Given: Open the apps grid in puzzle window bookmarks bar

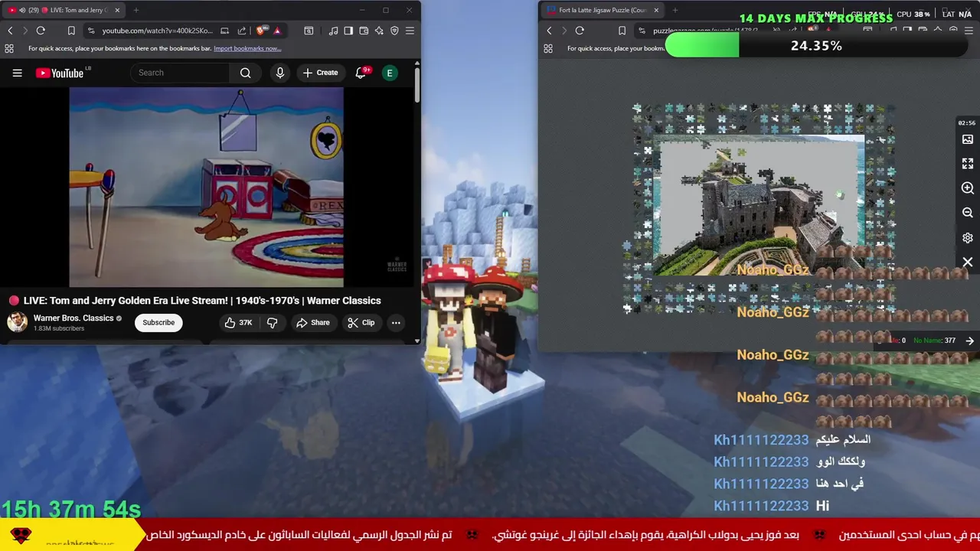Looking at the screenshot, I should (548, 48).
